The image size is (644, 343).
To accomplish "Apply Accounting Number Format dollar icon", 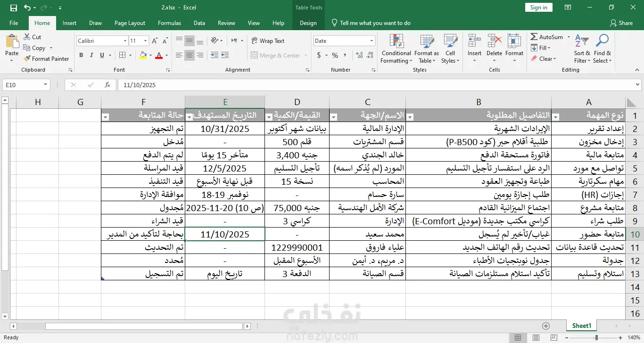I will (319, 55).
